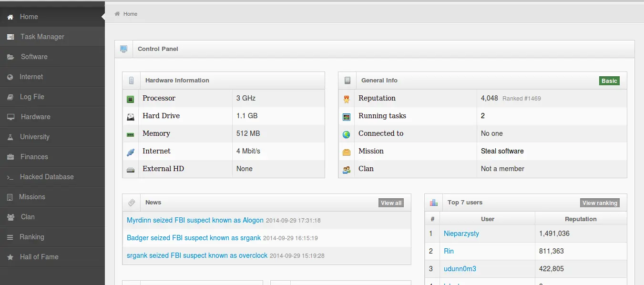Click the Reputation column header
This screenshot has width=644, height=285.
(x=581, y=219)
